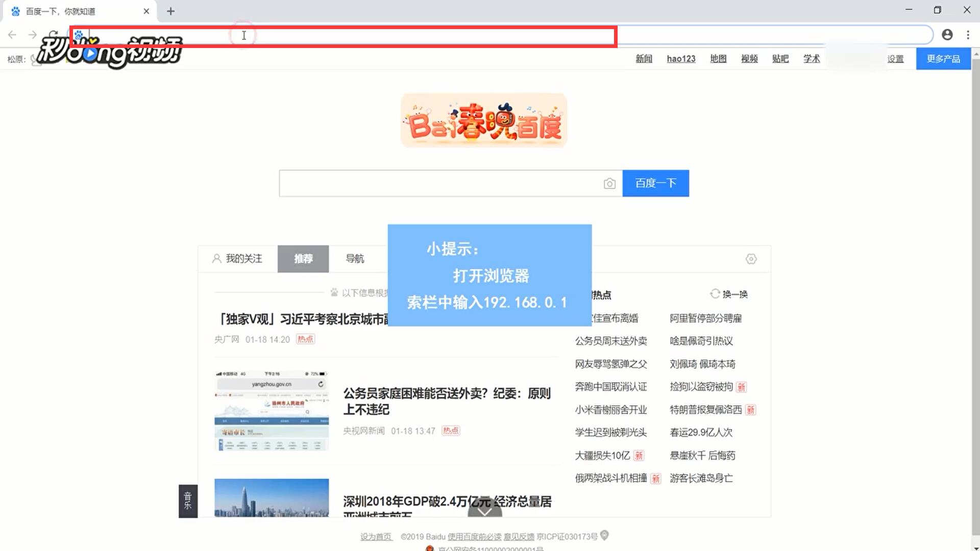Click the 央广网 source label
The height and width of the screenshot is (551, 980).
pyautogui.click(x=227, y=339)
